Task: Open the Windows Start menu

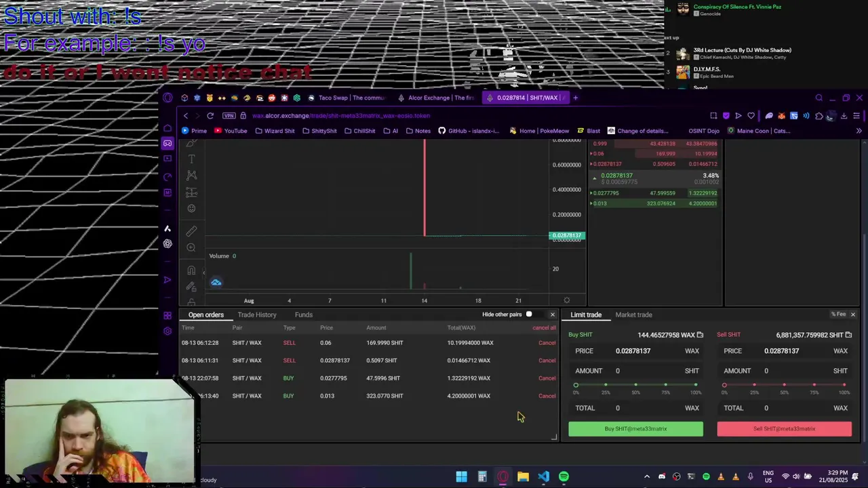Action: [461, 476]
